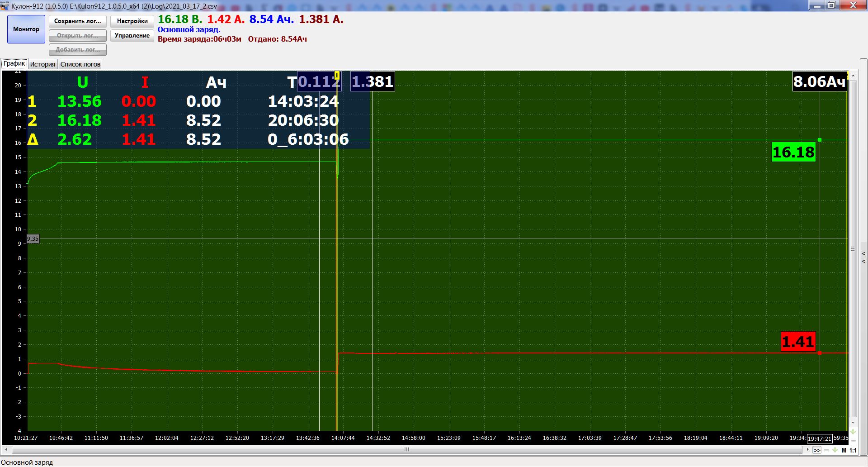Expand the side panel with << handle
868x467 pixels.
863,257
